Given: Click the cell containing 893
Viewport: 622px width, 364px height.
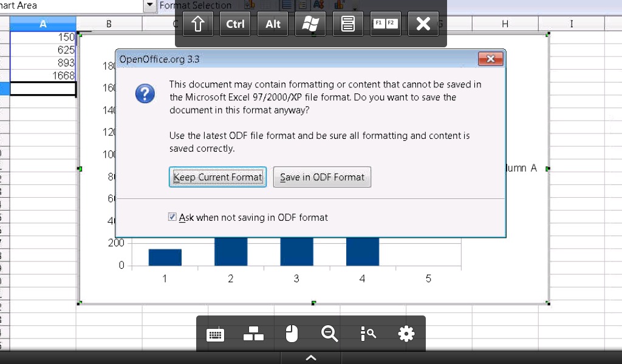Looking at the screenshot, I should coord(43,62).
